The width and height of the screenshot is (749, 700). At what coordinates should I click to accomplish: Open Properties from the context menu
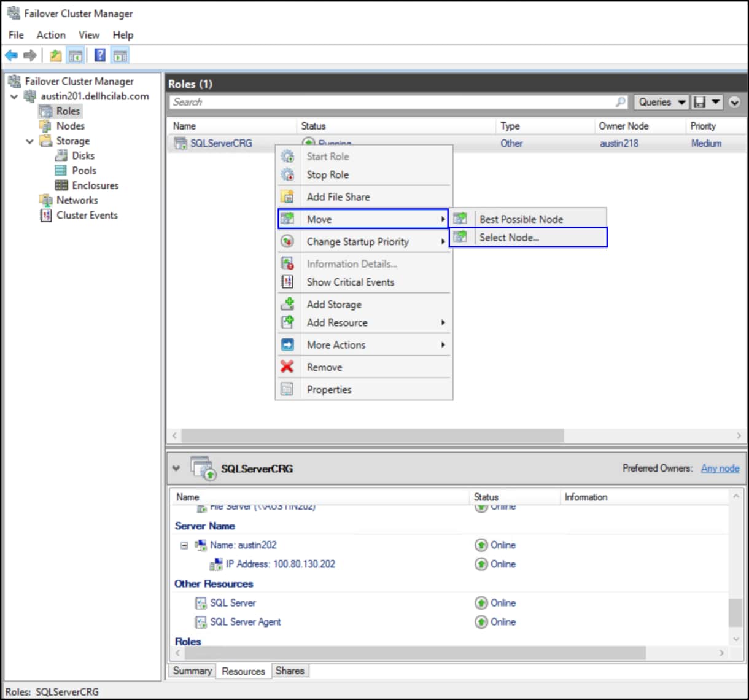point(364,389)
